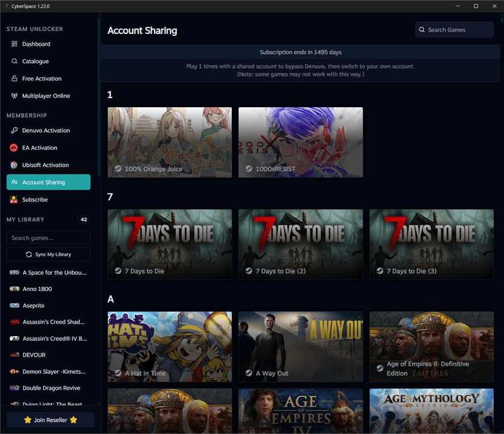Click the Subscribe icon in sidebar

pyautogui.click(x=15, y=200)
